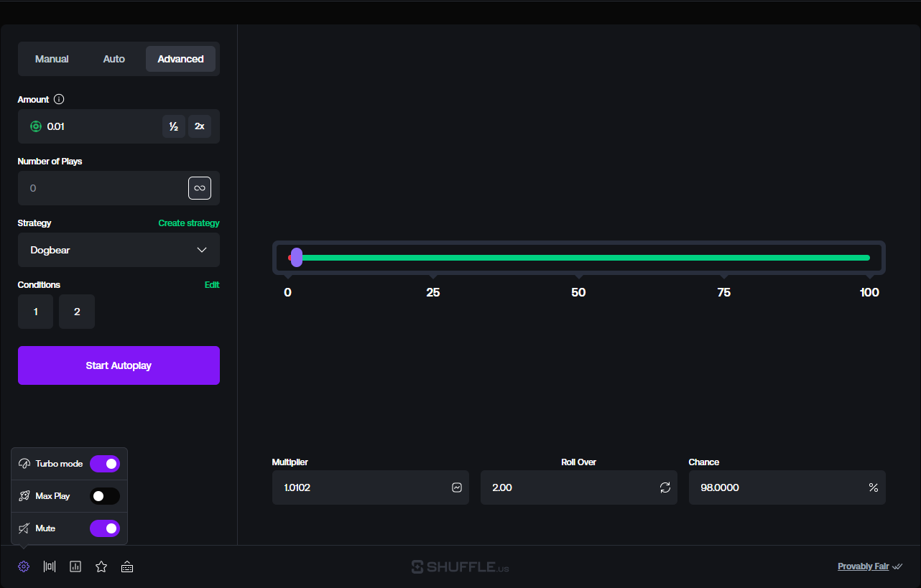
Task: Click the roll-over slider handle
Action: 296,258
